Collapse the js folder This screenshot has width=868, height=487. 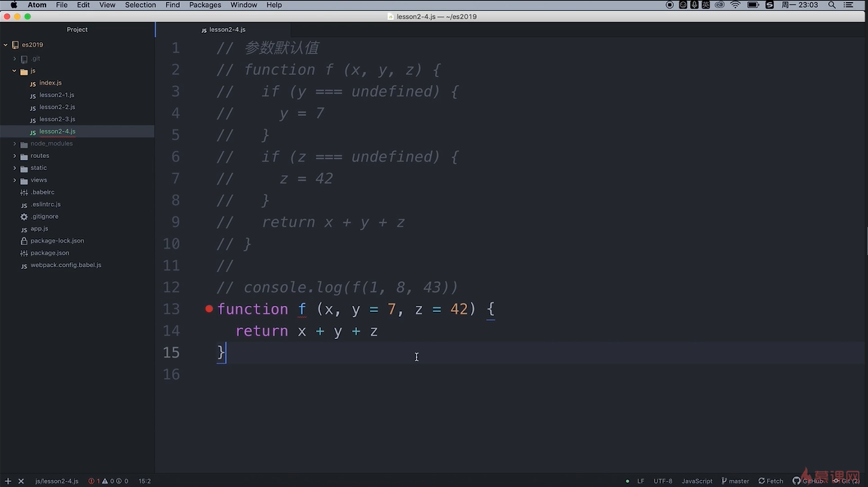(15, 71)
